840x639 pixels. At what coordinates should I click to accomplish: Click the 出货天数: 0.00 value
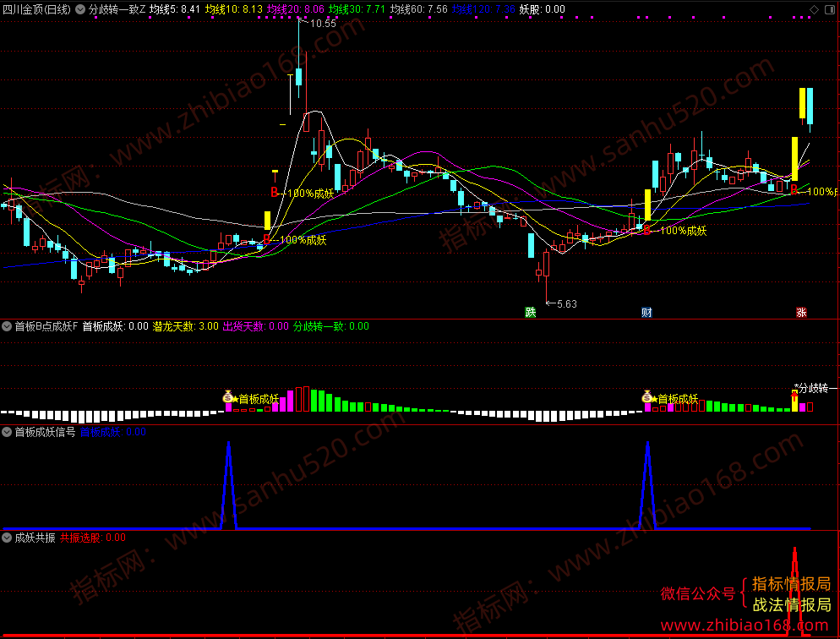point(255,326)
